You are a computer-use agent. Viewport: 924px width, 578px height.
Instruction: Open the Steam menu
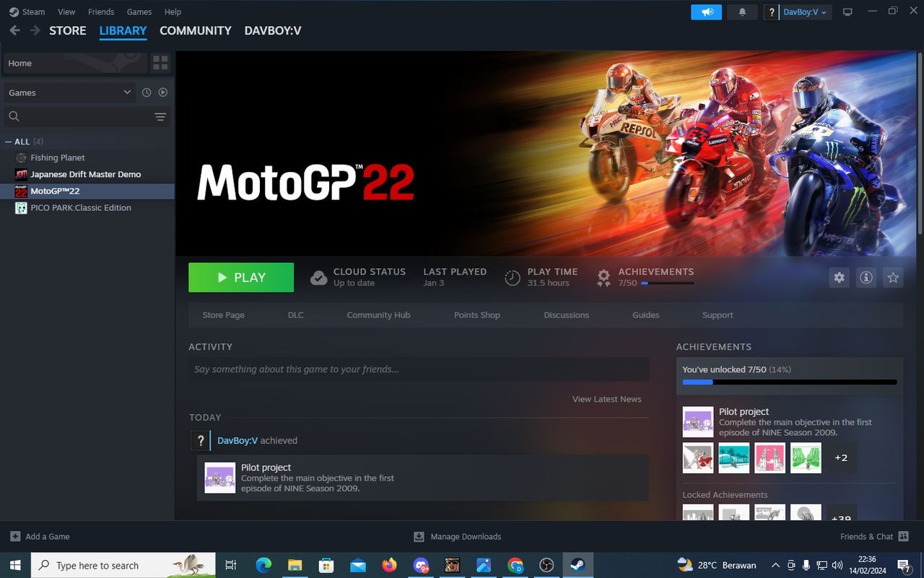click(x=33, y=12)
